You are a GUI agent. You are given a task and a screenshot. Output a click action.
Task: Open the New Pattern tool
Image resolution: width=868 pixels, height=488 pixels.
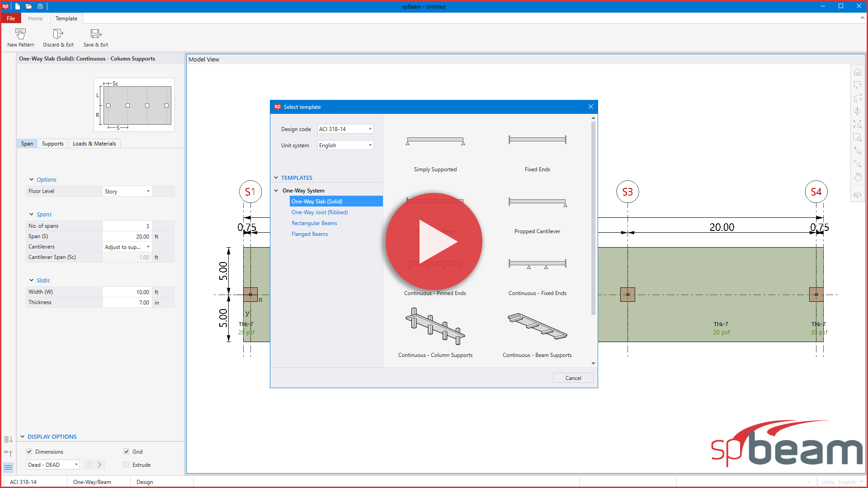(x=20, y=37)
